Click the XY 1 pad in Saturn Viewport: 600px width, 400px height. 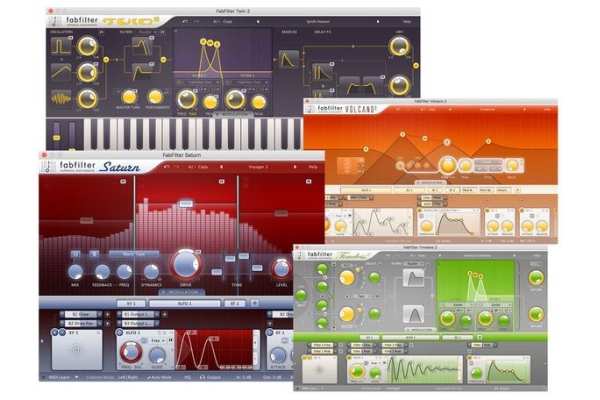click(77, 350)
